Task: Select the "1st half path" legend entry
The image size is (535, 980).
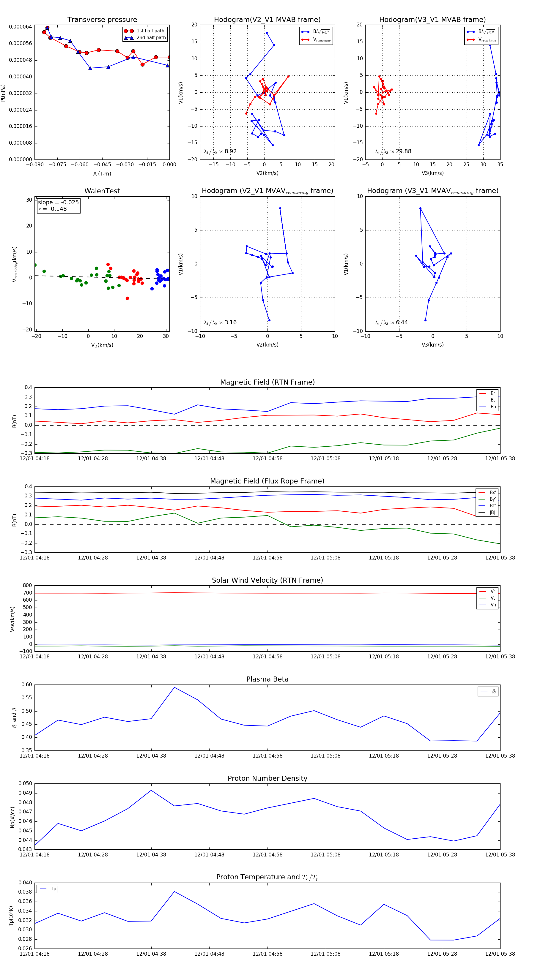Action: [x=145, y=31]
